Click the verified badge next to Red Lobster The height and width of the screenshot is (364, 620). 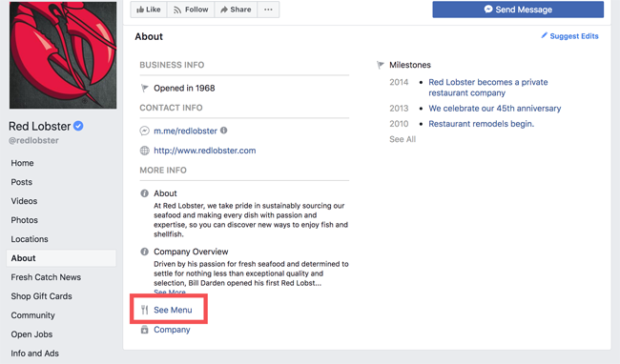(x=78, y=126)
